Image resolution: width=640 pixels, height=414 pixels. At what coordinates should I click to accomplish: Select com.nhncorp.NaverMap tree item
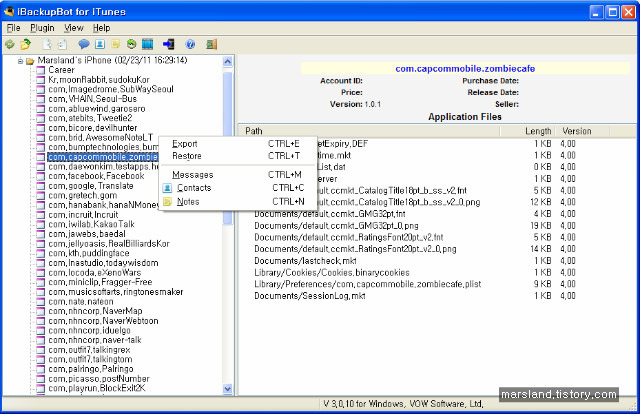95,311
